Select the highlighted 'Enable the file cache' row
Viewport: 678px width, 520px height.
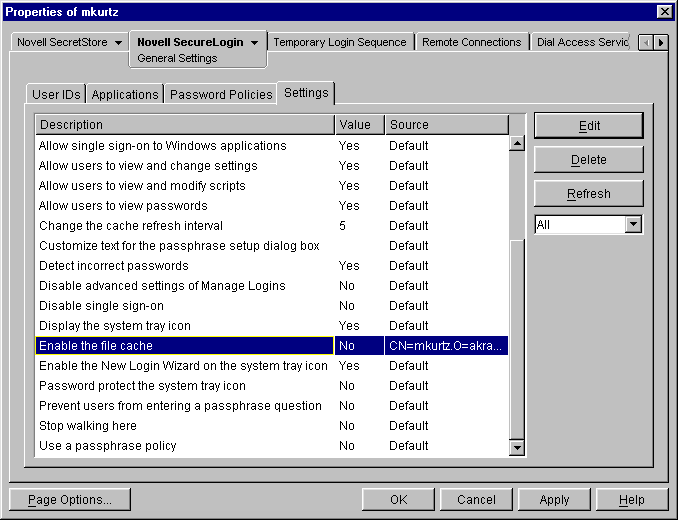pos(272,346)
